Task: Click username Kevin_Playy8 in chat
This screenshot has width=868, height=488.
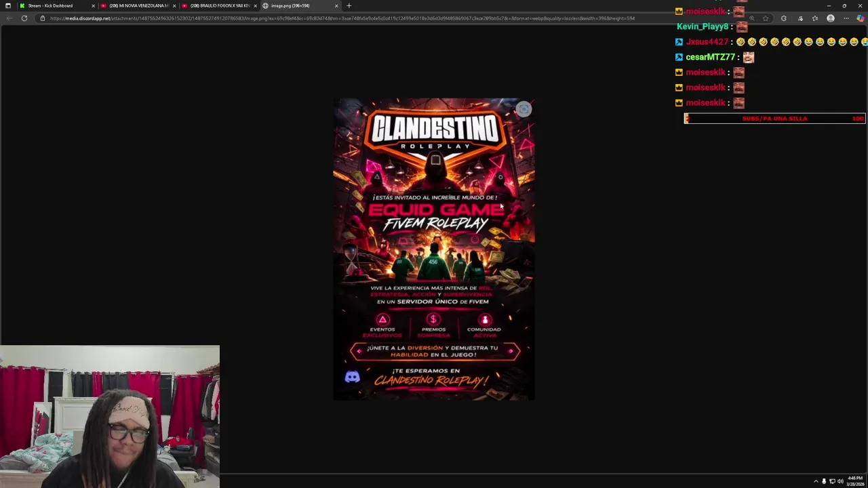Action: coord(703,26)
